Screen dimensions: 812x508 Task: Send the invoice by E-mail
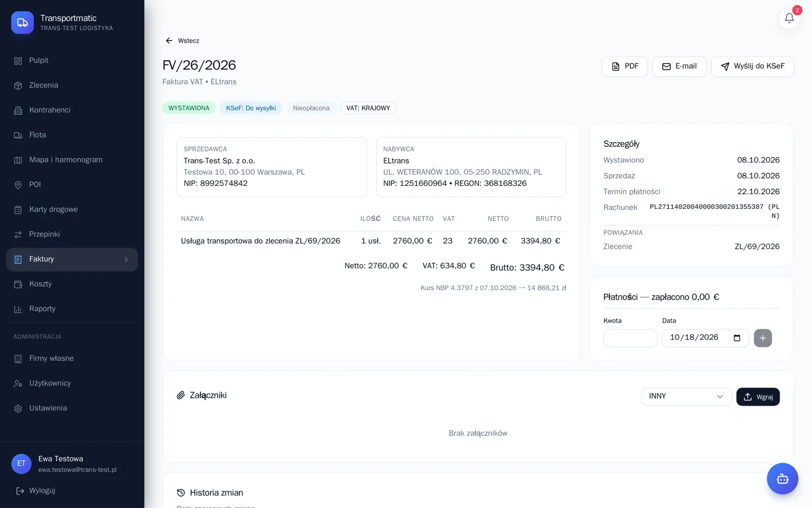[x=679, y=67]
